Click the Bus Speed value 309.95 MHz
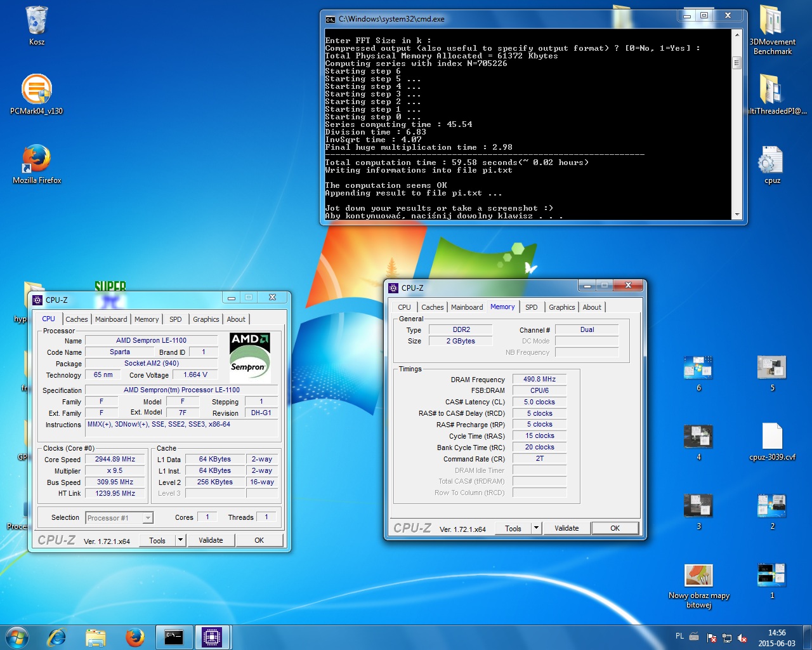 115,482
